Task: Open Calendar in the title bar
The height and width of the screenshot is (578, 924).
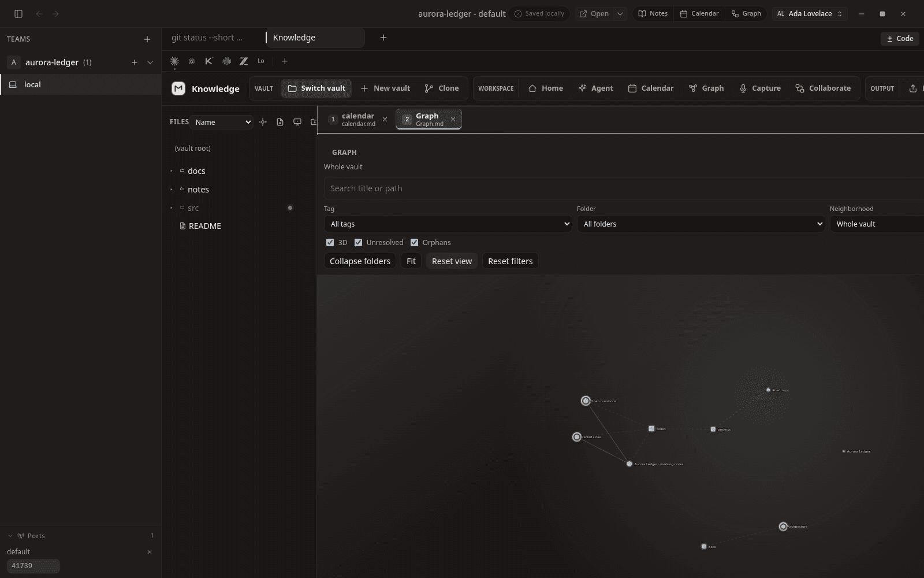Action: tap(699, 14)
